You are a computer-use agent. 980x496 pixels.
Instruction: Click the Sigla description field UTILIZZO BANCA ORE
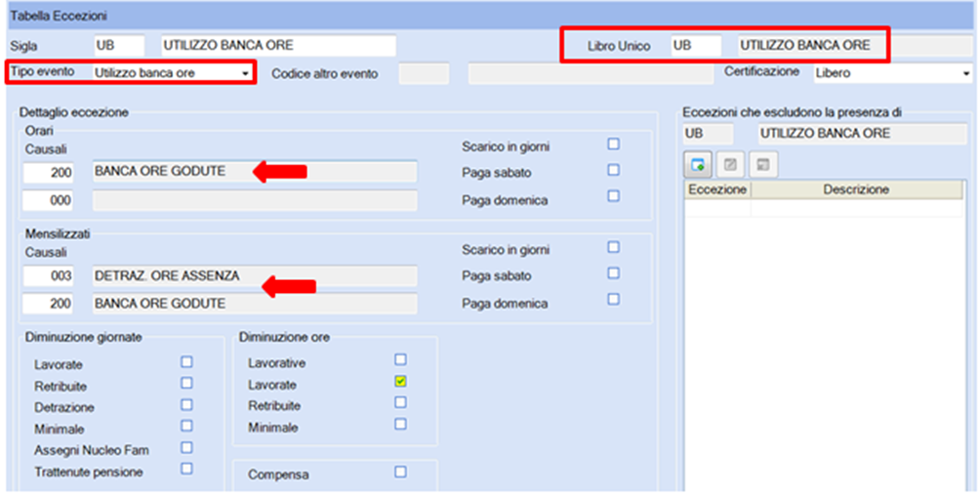point(279,46)
